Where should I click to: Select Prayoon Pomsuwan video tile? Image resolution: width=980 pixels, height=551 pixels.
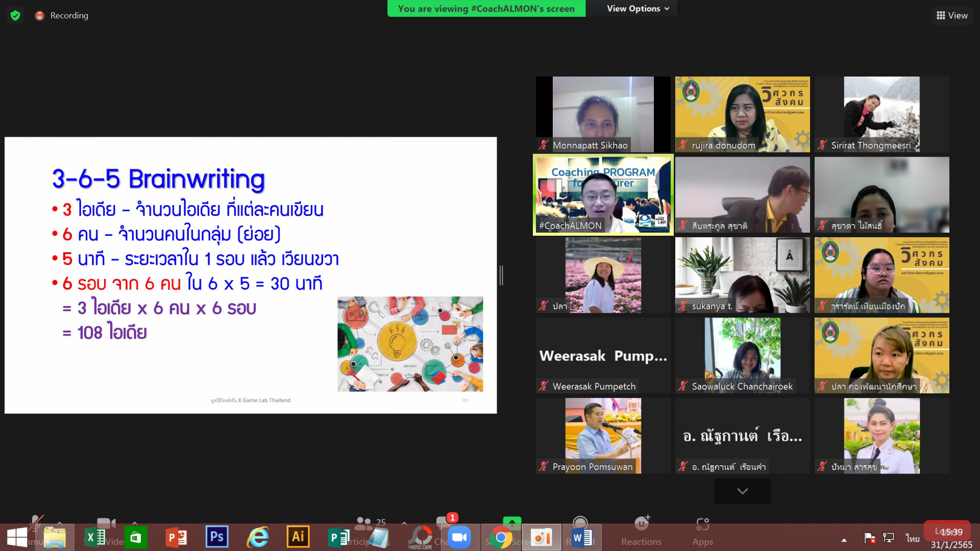(603, 436)
